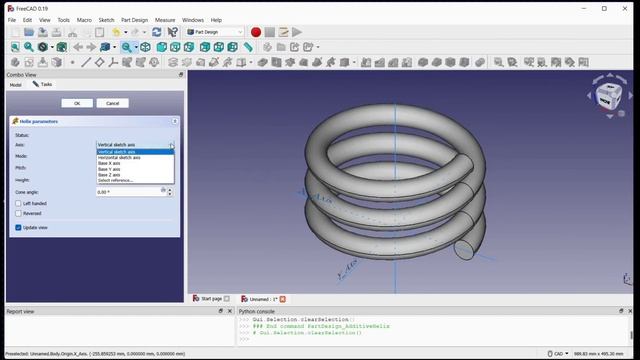Click the Draw style icon
Screen dimensions: 640x360
pos(42,47)
